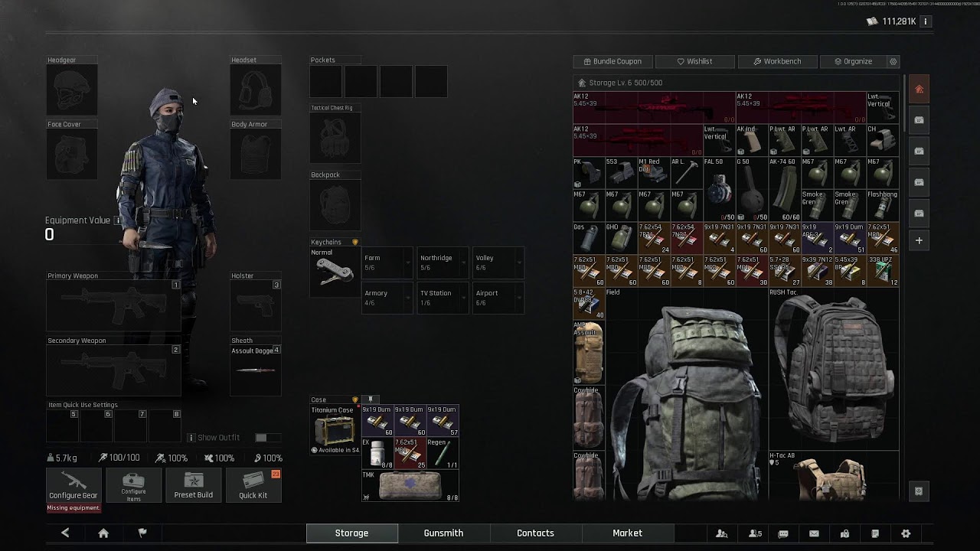Open the Wishlist button
980x551 pixels.
695,61
